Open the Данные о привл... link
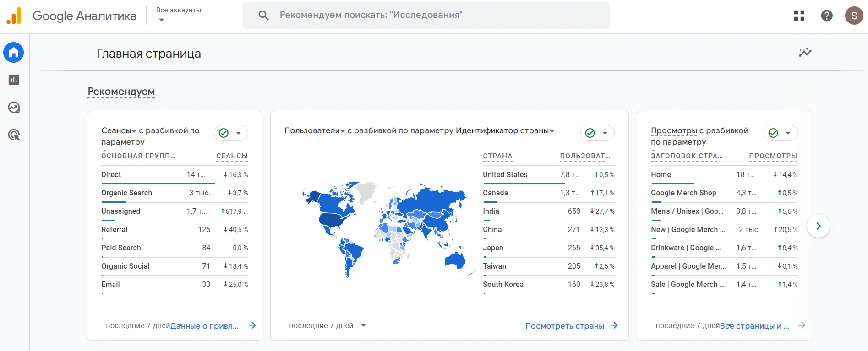868x351 pixels. pos(204,326)
